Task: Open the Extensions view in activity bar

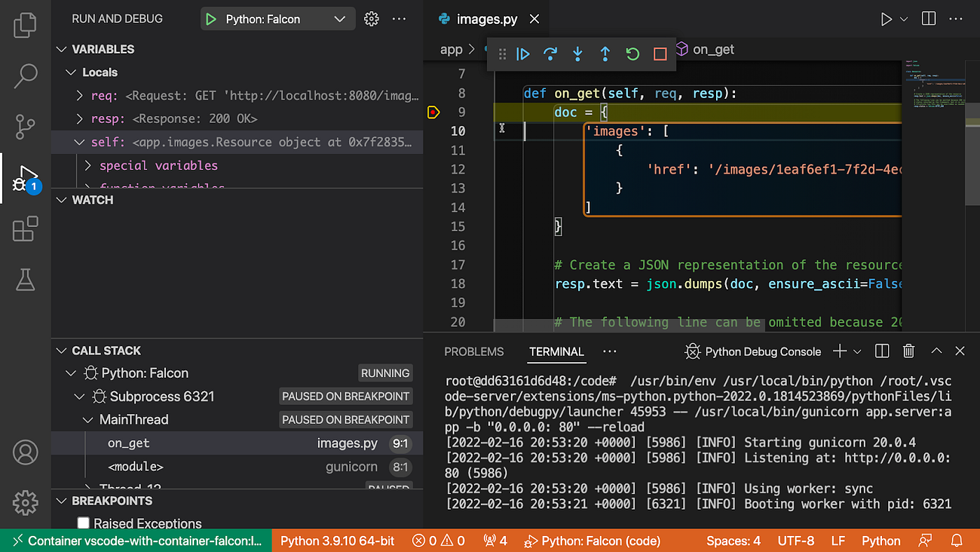Action: 25,229
